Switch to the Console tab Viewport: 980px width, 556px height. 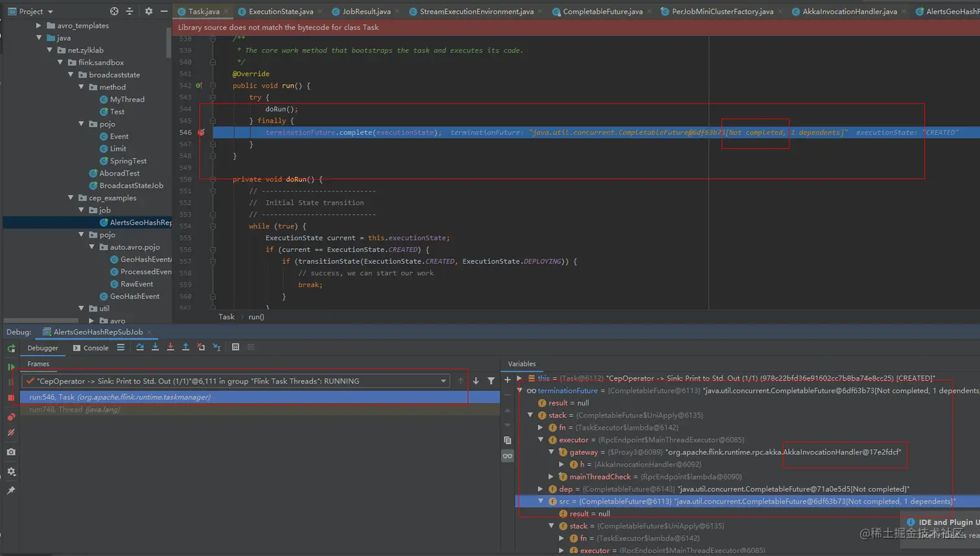click(91, 348)
